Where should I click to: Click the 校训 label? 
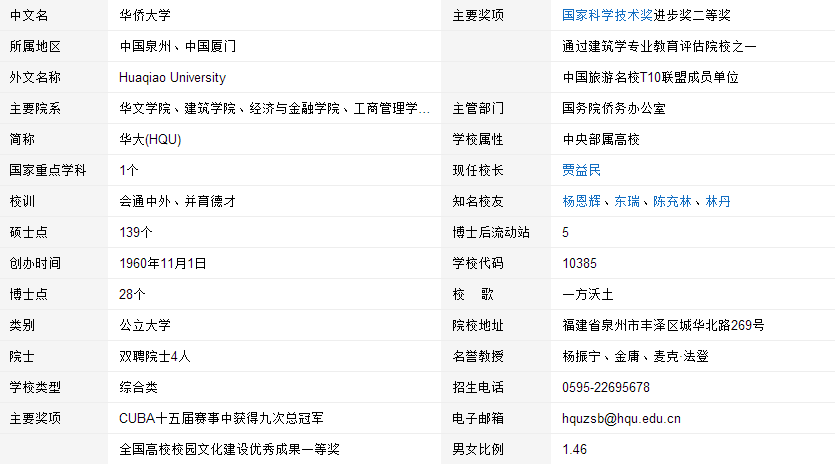[22, 201]
